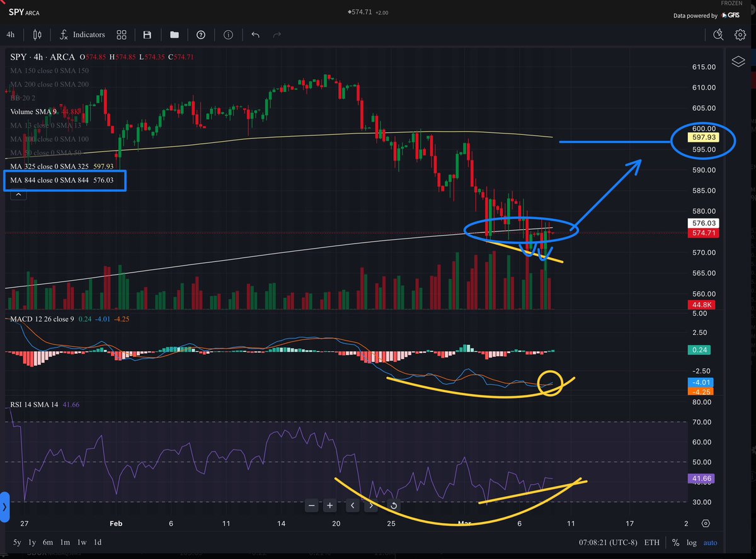Toggle percent scale mode

coord(675,541)
